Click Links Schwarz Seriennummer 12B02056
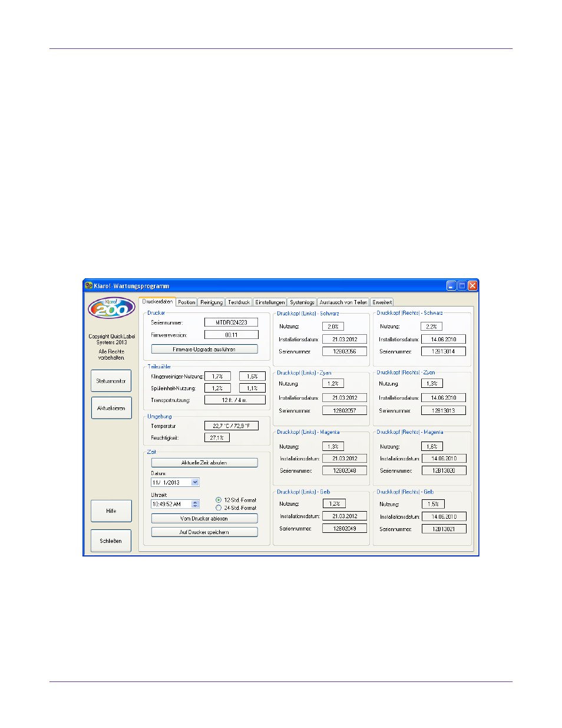The height and width of the screenshot is (728, 562). pyautogui.click(x=345, y=351)
